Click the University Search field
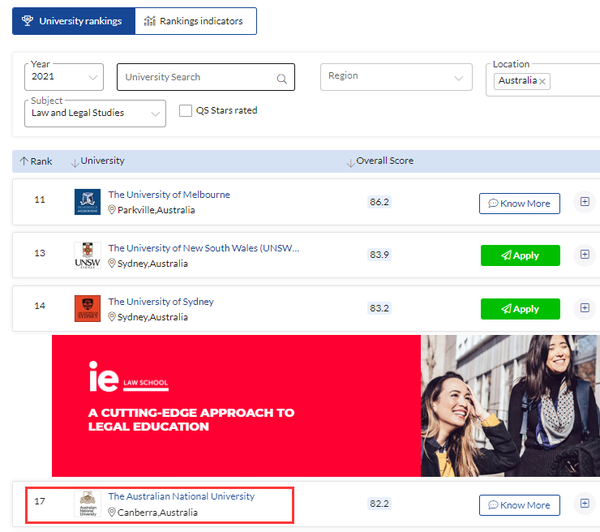 (205, 77)
